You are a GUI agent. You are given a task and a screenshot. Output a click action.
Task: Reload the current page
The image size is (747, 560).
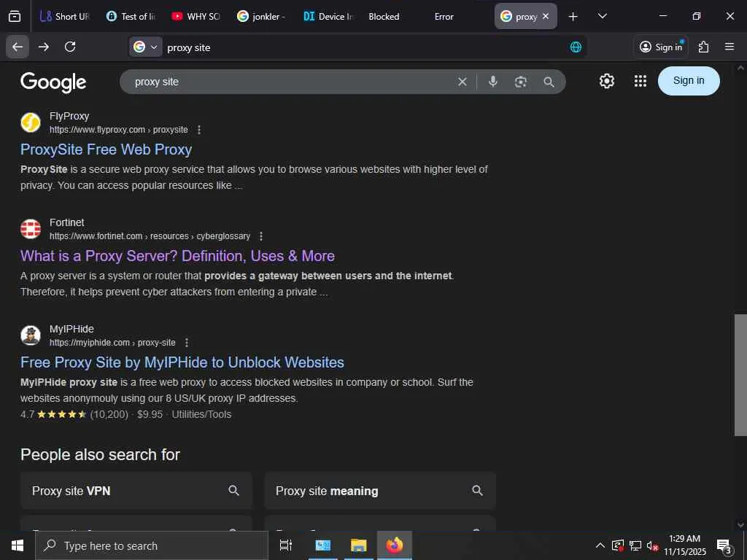(70, 47)
